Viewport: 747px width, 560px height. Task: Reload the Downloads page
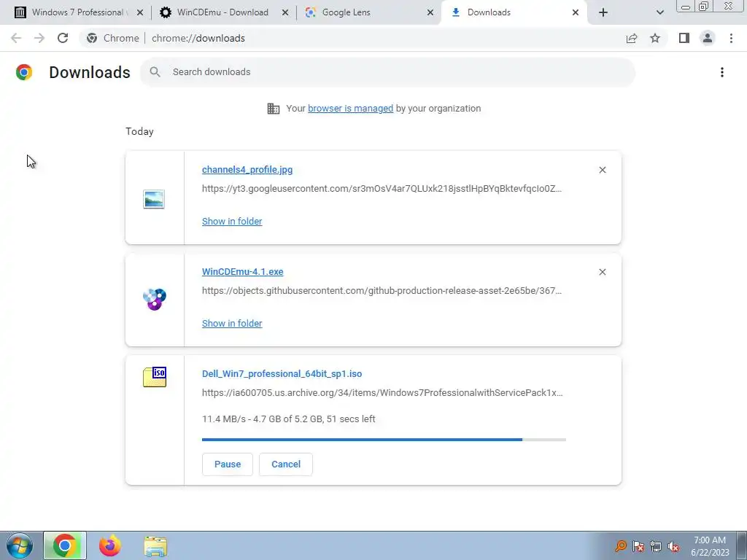click(x=63, y=38)
